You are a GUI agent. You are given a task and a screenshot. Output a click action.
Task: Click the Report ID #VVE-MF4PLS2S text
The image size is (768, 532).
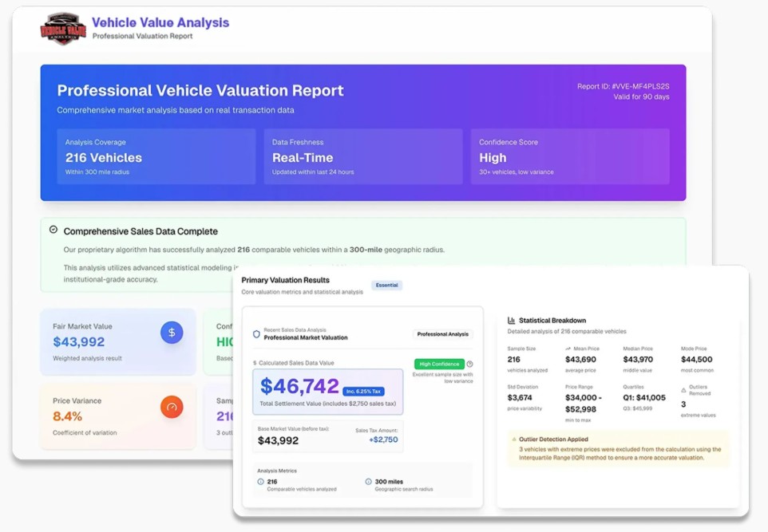(623, 86)
